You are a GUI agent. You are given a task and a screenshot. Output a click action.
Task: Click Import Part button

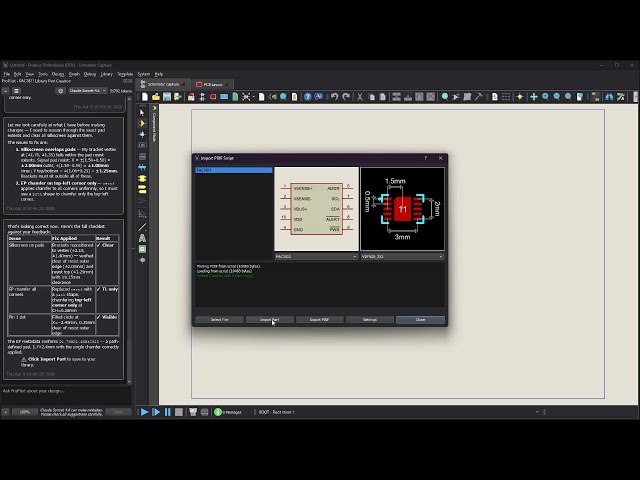[x=269, y=320]
